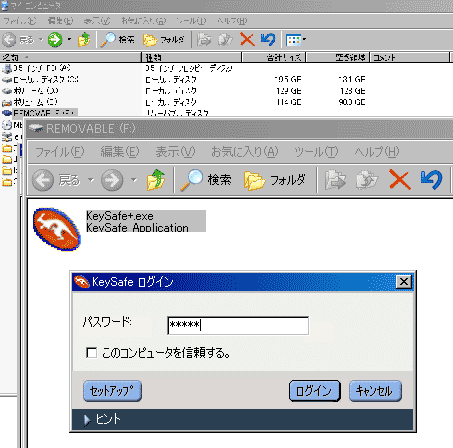The image size is (453, 448).
Task: Click Up folder icon in My Computer toolbar
Action: point(84,40)
